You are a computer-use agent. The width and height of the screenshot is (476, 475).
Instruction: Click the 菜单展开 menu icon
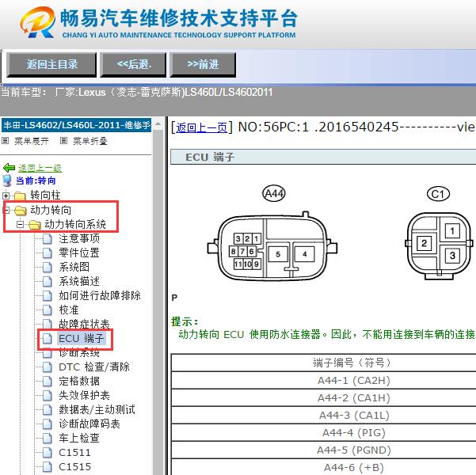click(6, 141)
